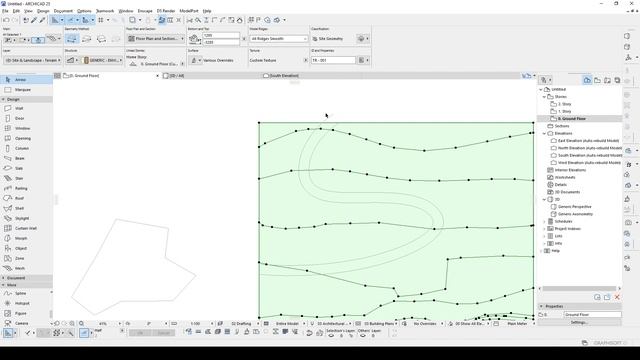The height and width of the screenshot is (360, 640).
Task: Click the Pick Up Parameters eyedropper icon
Action: [x=34, y=20]
